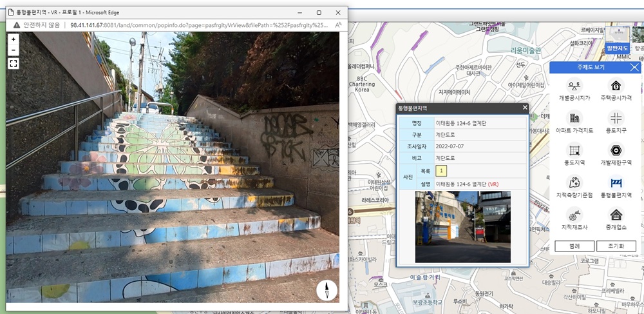The image size is (644, 314).
Task: Open the (VR) link in photo description
Action: click(x=493, y=184)
